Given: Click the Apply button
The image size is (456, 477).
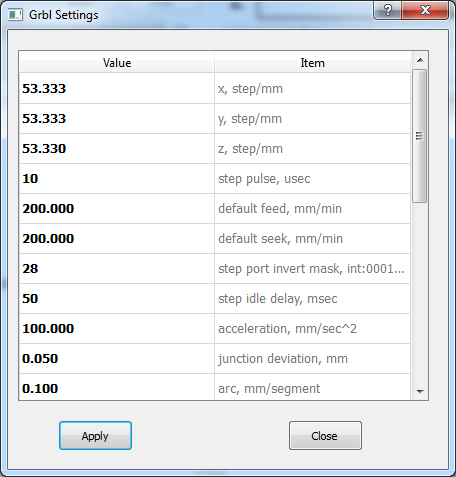Looking at the screenshot, I should pyautogui.click(x=95, y=435).
